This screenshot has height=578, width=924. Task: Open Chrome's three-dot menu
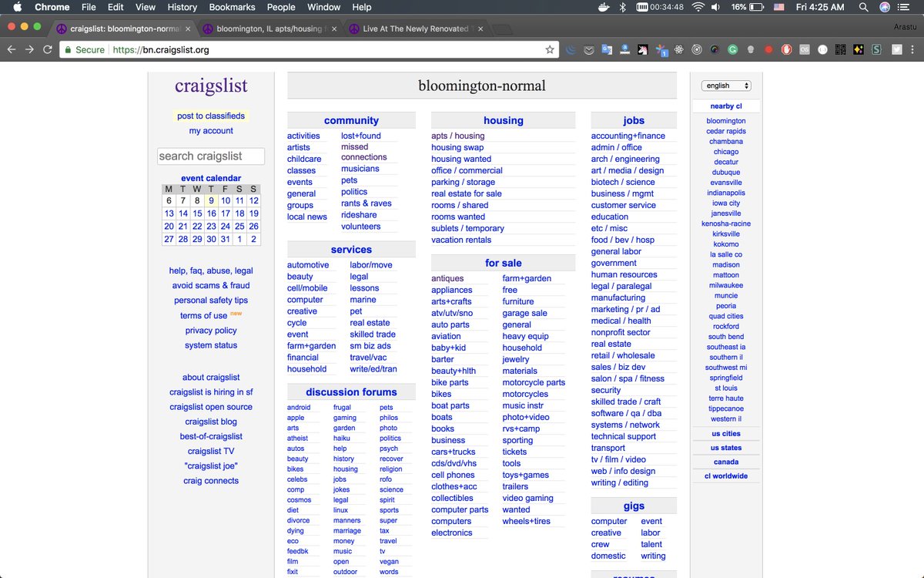point(914,49)
